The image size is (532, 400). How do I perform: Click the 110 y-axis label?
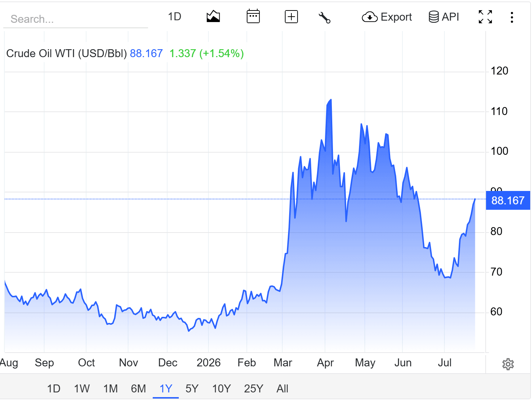[x=499, y=111]
